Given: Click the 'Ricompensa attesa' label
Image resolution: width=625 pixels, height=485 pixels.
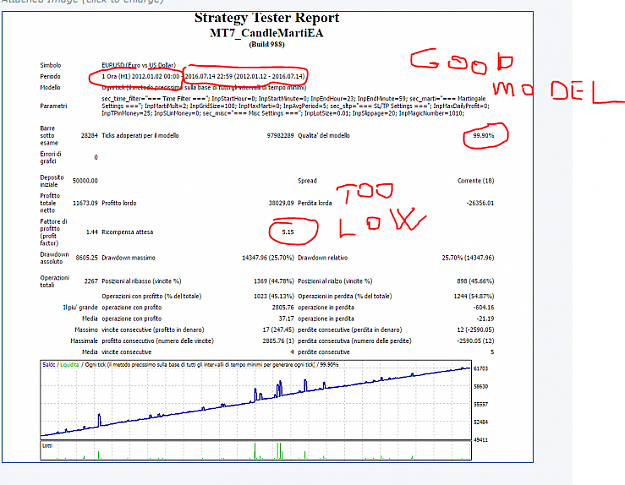Looking at the screenshot, I should [x=127, y=232].
